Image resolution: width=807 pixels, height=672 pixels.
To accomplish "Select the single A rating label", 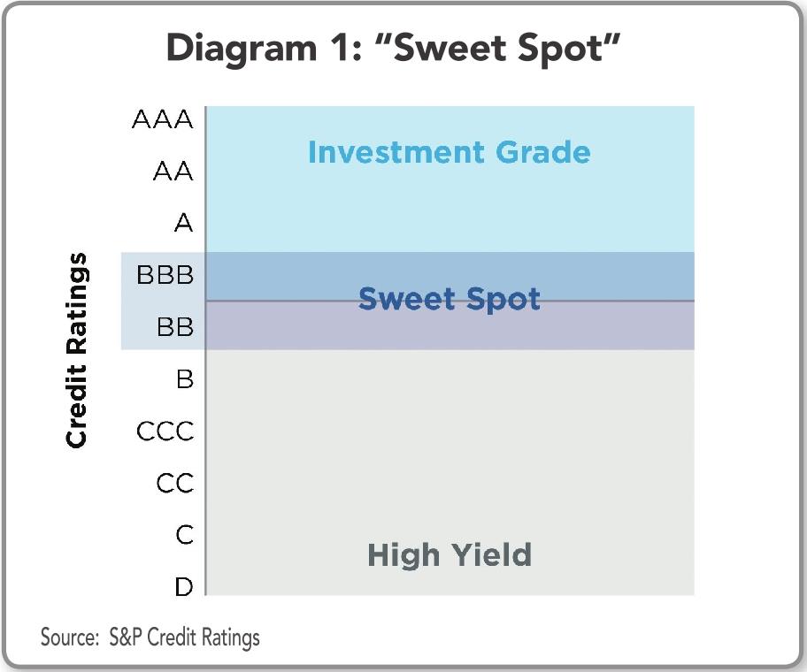I will coord(183,223).
